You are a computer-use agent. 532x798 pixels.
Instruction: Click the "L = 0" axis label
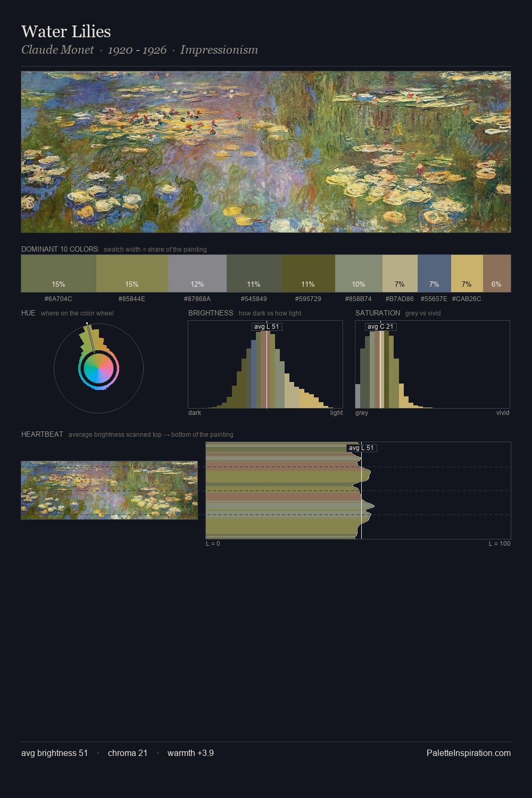[x=213, y=544]
